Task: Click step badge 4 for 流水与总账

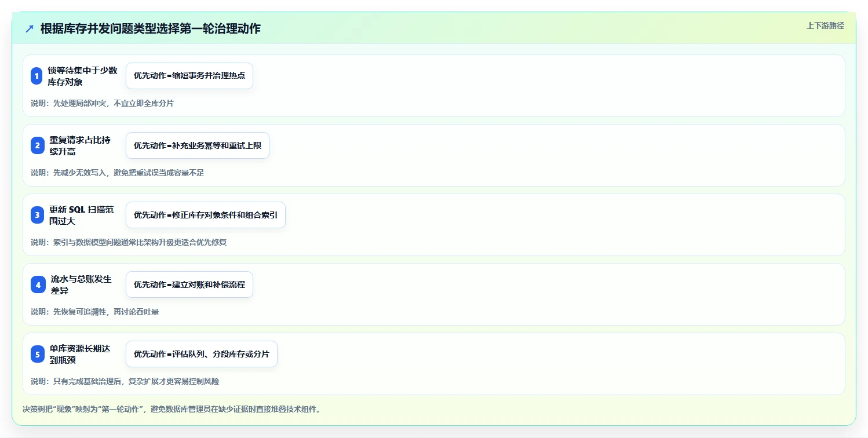Action: pos(38,284)
